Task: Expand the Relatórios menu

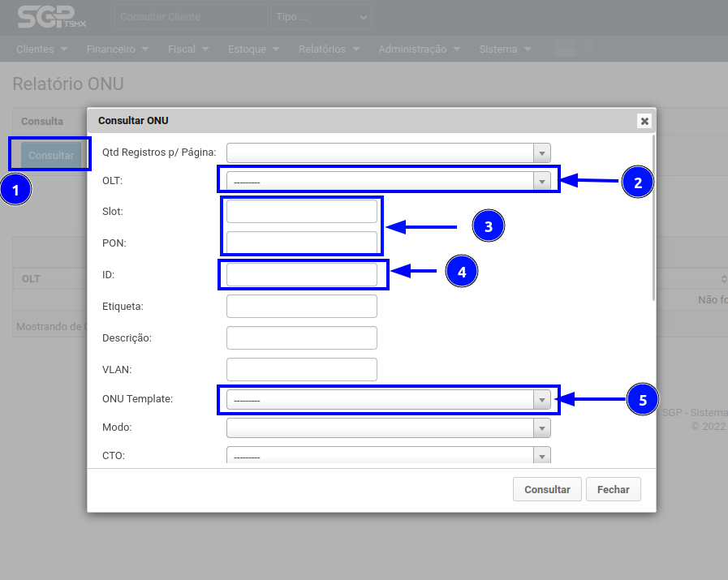Action: 329,49
